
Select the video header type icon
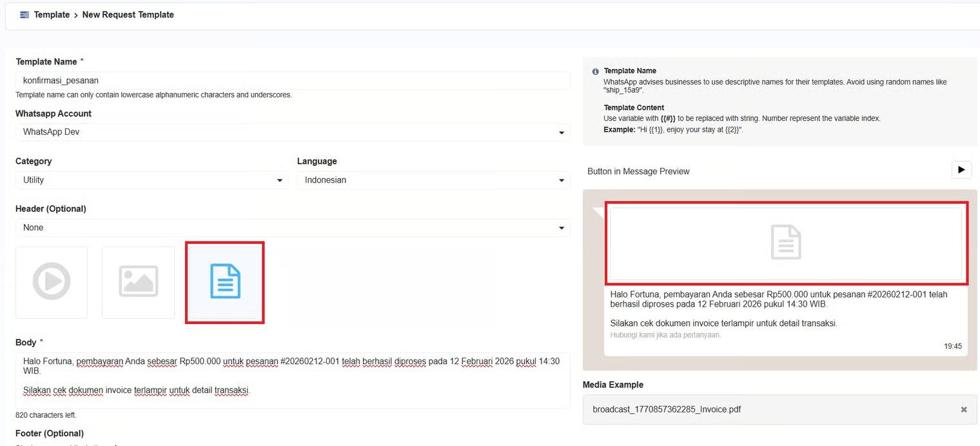[52, 282]
